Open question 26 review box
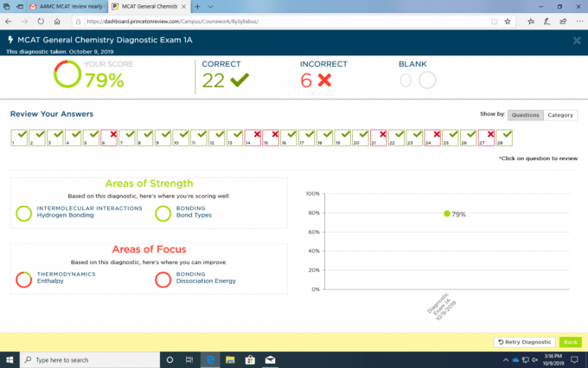The height and width of the screenshot is (368, 588). coord(469,138)
